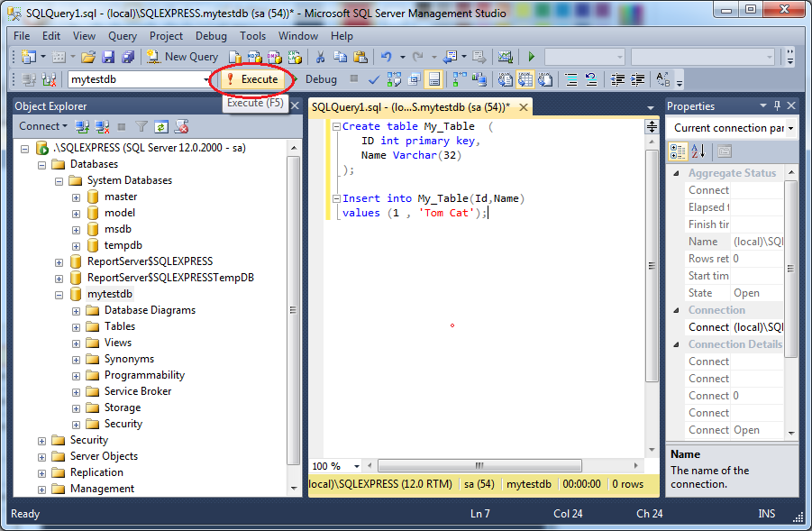
Task: Click the Paste clipboard icon
Action: coord(360,57)
